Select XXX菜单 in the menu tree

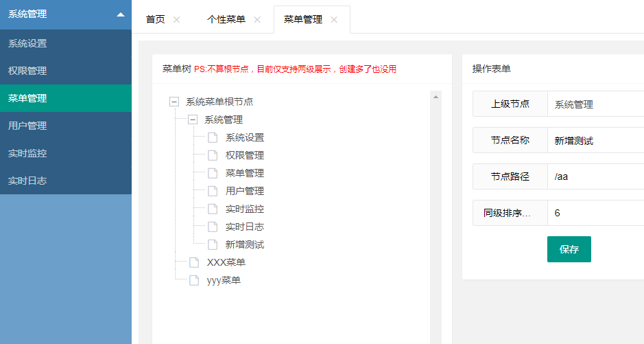tap(226, 262)
